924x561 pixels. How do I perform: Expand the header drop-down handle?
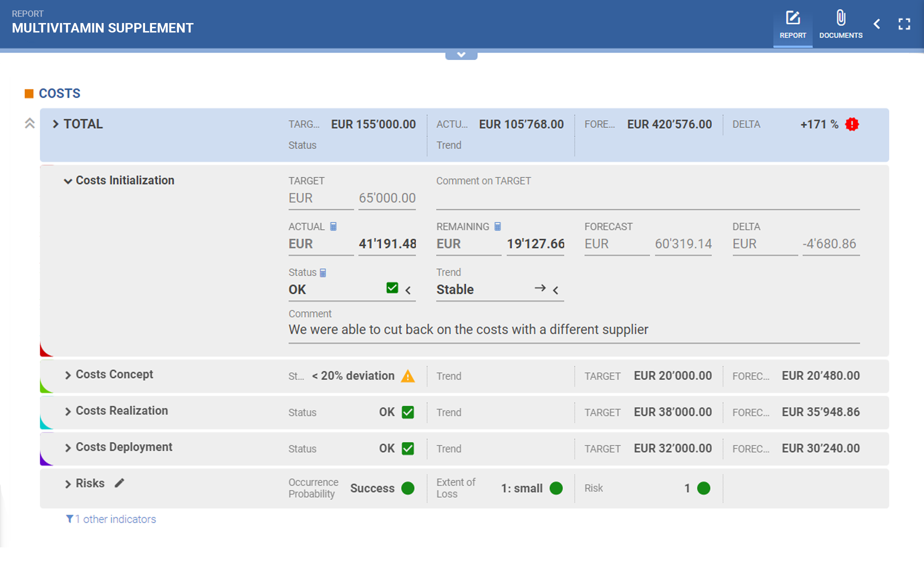pos(461,55)
